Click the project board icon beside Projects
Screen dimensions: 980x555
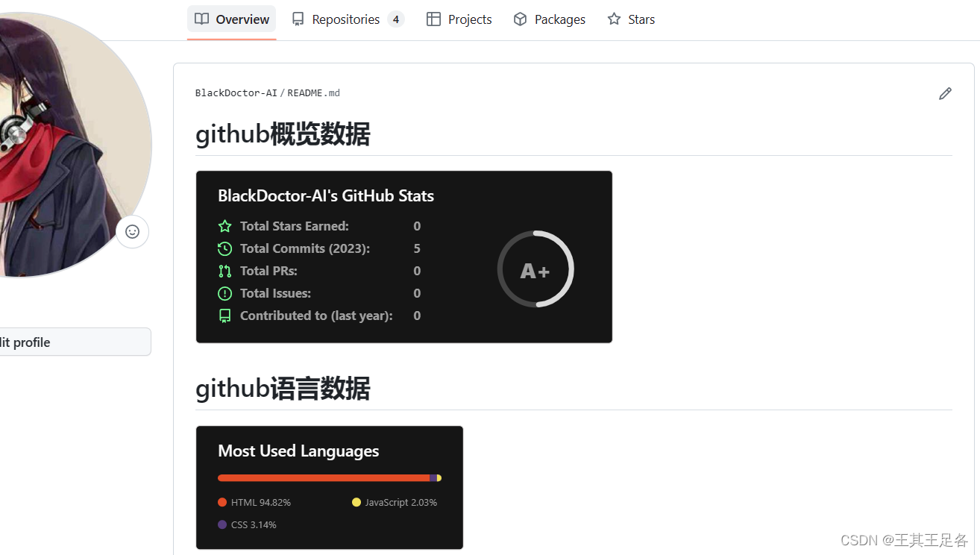click(x=433, y=19)
